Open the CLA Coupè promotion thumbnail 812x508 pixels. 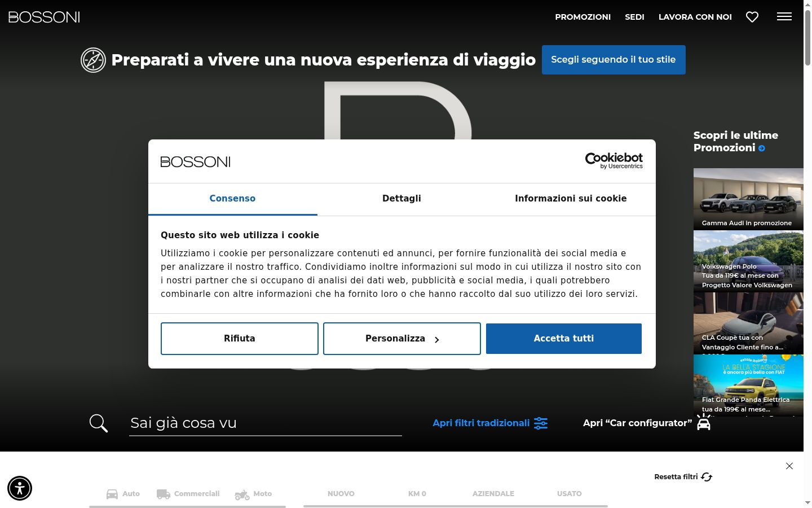point(748,323)
